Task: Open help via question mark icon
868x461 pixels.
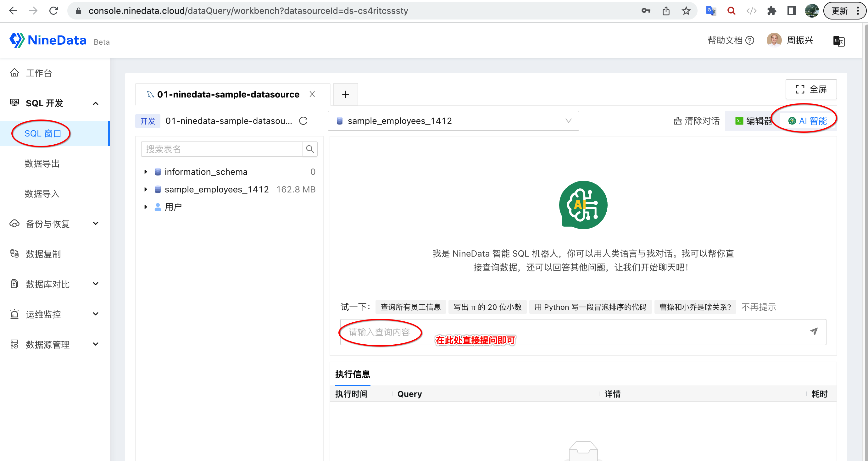Action: click(x=750, y=40)
